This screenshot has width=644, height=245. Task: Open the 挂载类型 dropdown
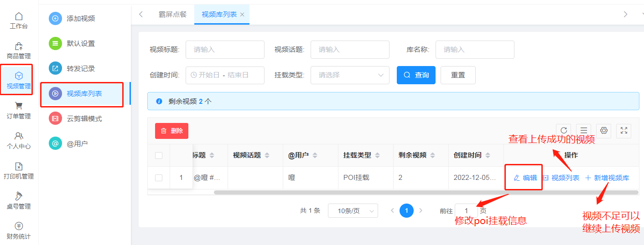(x=350, y=75)
